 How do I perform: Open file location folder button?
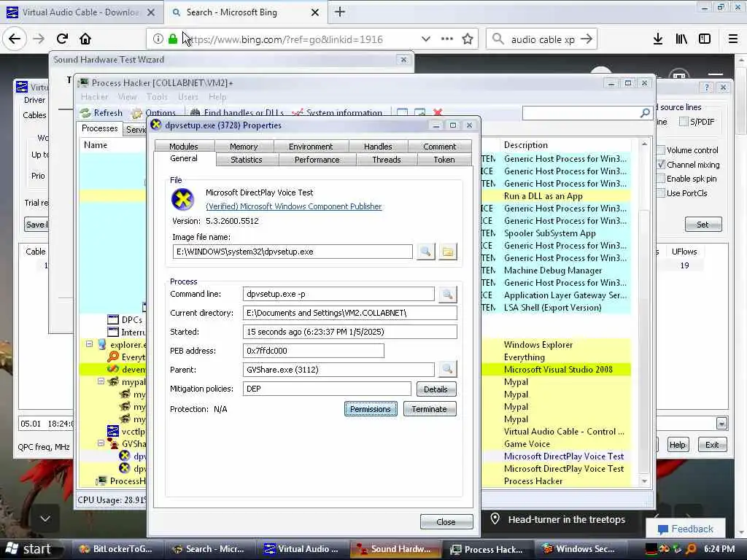pyautogui.click(x=447, y=252)
